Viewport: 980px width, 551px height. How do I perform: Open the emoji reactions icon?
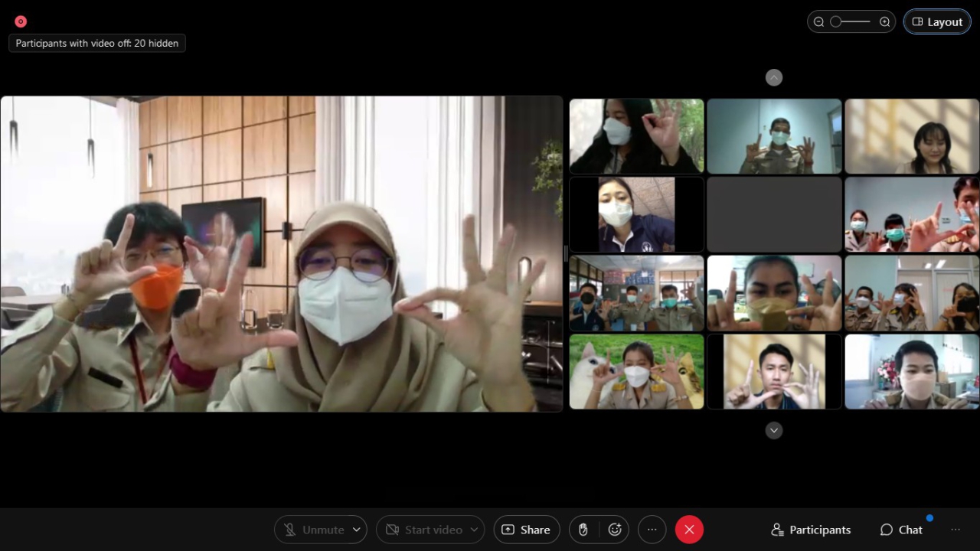click(x=615, y=530)
